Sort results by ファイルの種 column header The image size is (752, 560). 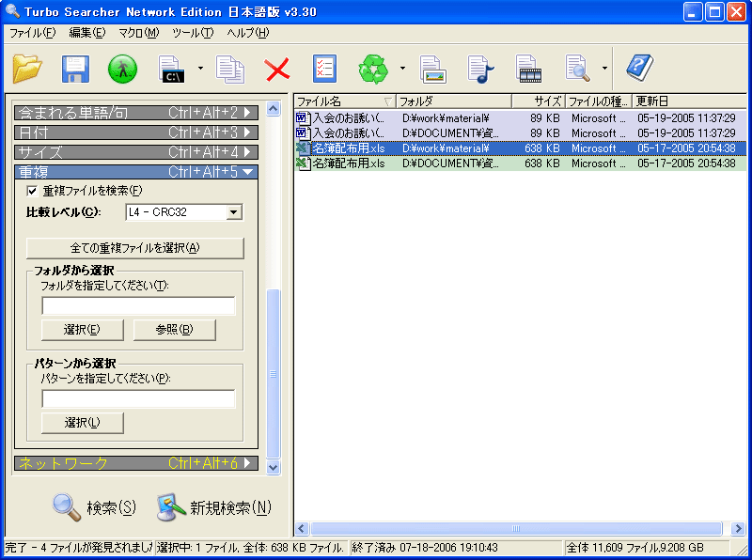[x=599, y=101]
